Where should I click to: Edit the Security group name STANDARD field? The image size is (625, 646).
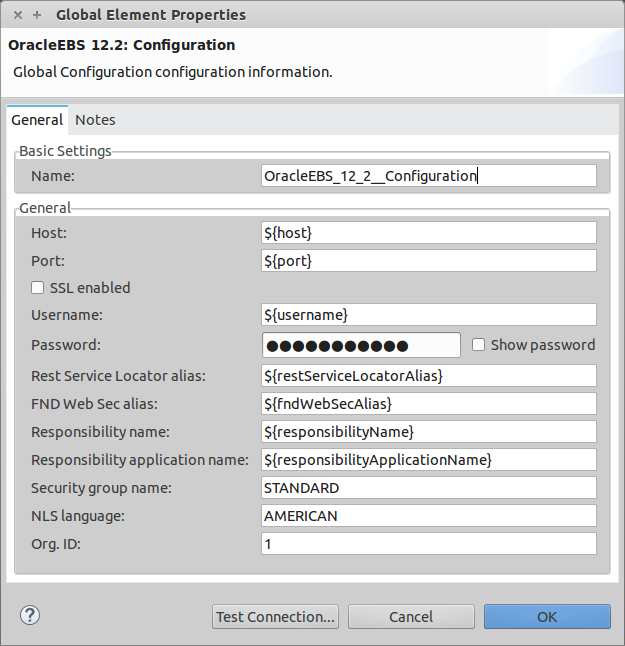tap(428, 488)
